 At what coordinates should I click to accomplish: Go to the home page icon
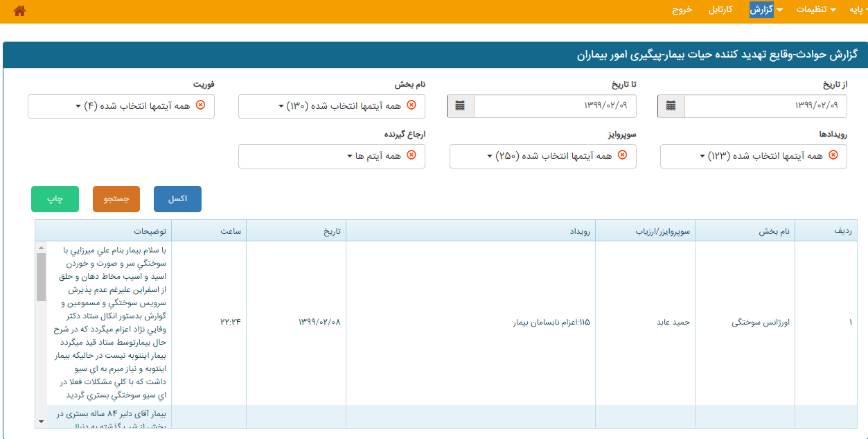tap(19, 10)
